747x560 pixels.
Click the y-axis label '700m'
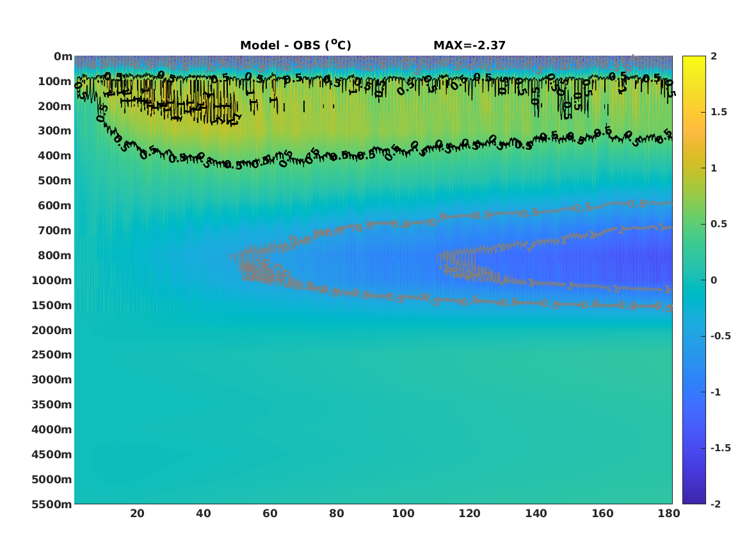[55, 230]
